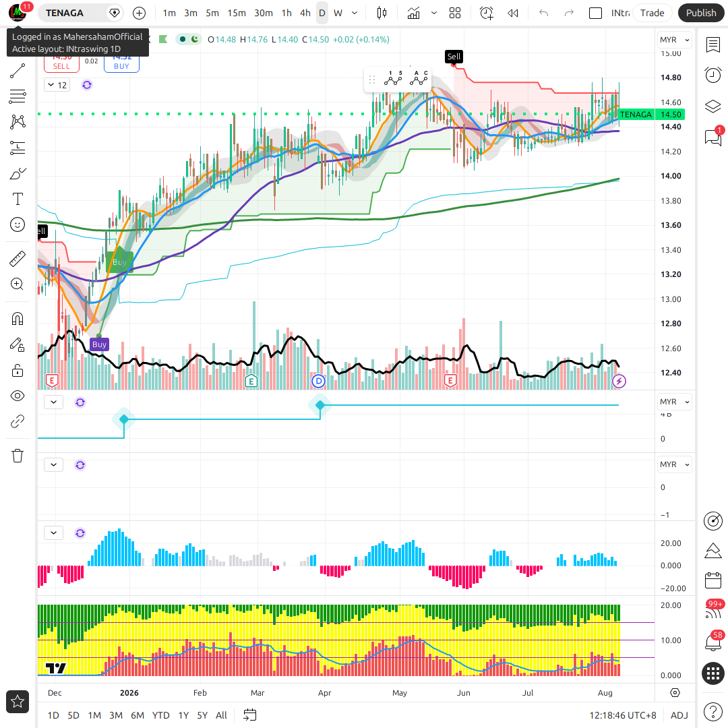The width and height of the screenshot is (728, 728).
Task: Click the BUY price button
Action: coord(121,64)
